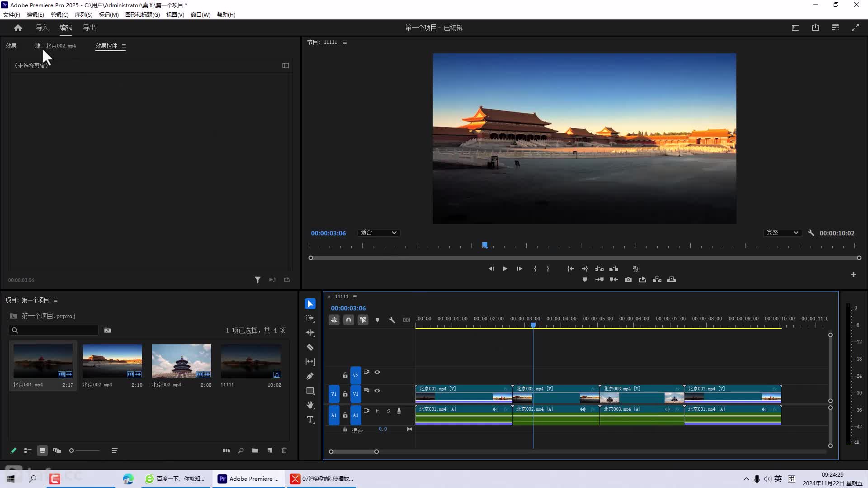Toggle insert sequences as nests
The height and width of the screenshot is (488, 868).
(x=334, y=320)
